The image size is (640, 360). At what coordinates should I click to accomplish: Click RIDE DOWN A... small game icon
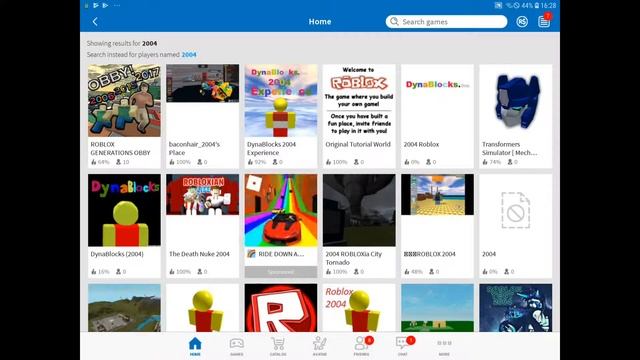pyautogui.click(x=251, y=254)
